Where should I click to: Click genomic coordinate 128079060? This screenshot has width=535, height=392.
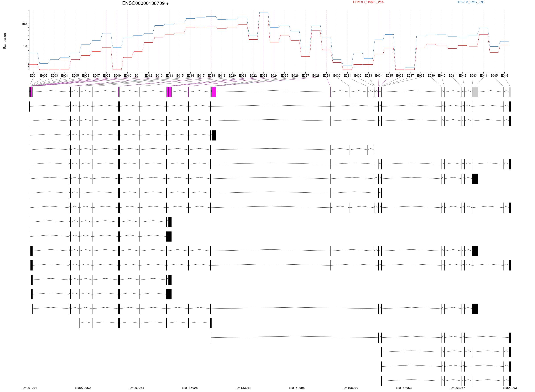tap(83, 388)
